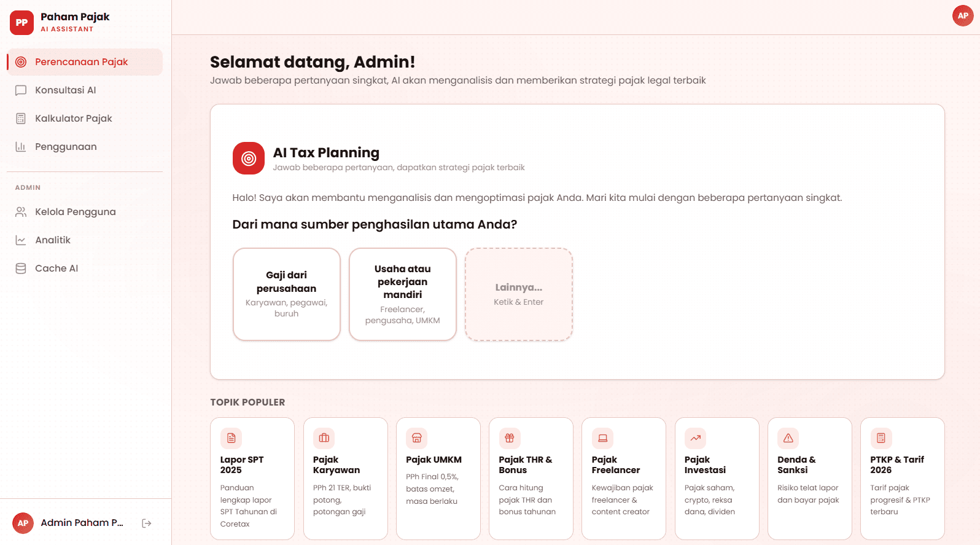Click the Penggunaan usage chart icon

(21, 146)
